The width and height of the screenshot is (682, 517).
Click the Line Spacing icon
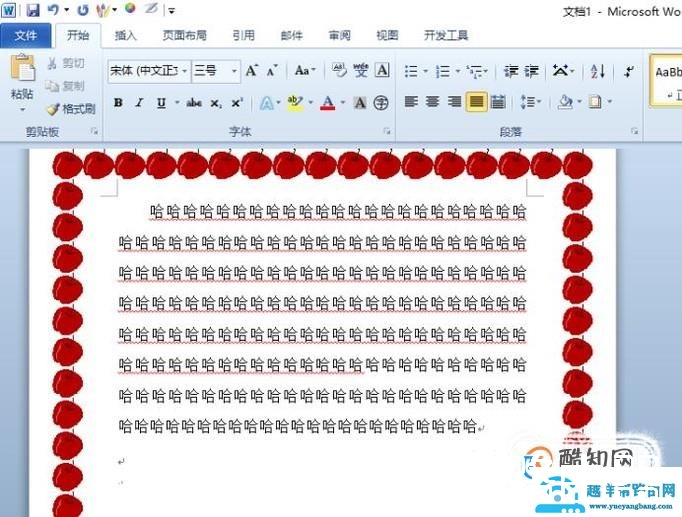(530, 103)
